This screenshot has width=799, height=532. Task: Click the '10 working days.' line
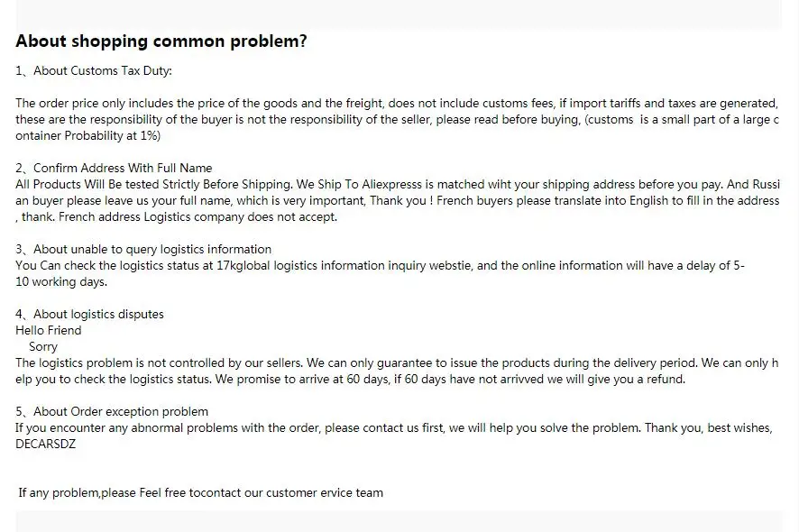[61, 281]
